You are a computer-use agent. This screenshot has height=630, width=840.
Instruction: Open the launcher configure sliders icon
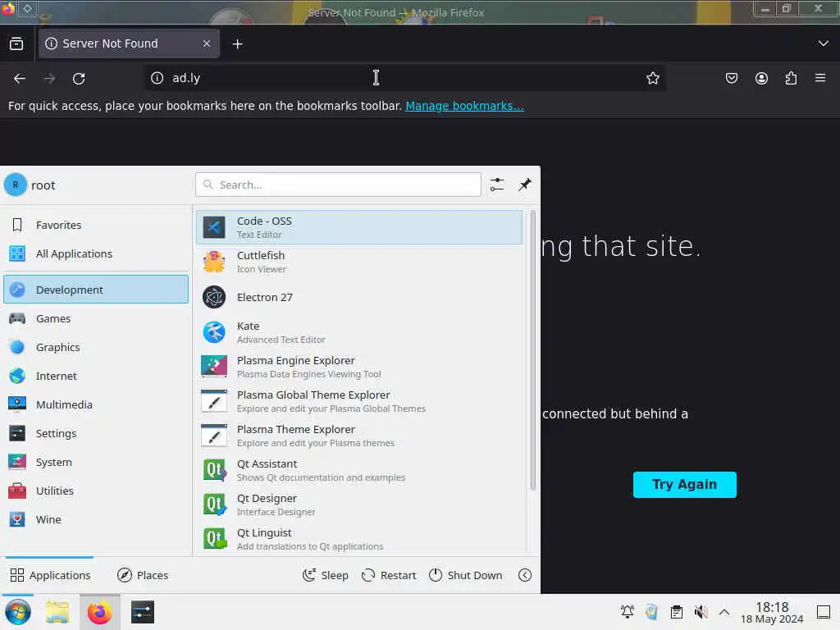point(496,185)
